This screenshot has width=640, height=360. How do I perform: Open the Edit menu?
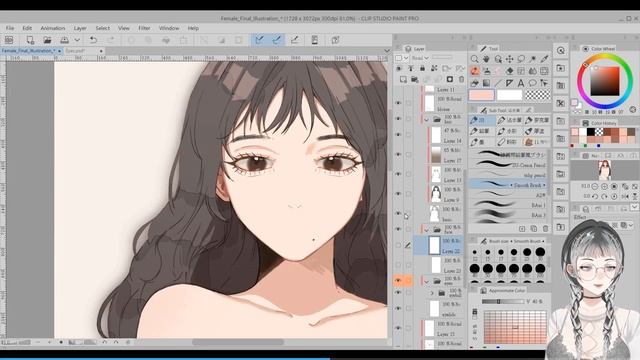[x=27, y=28]
